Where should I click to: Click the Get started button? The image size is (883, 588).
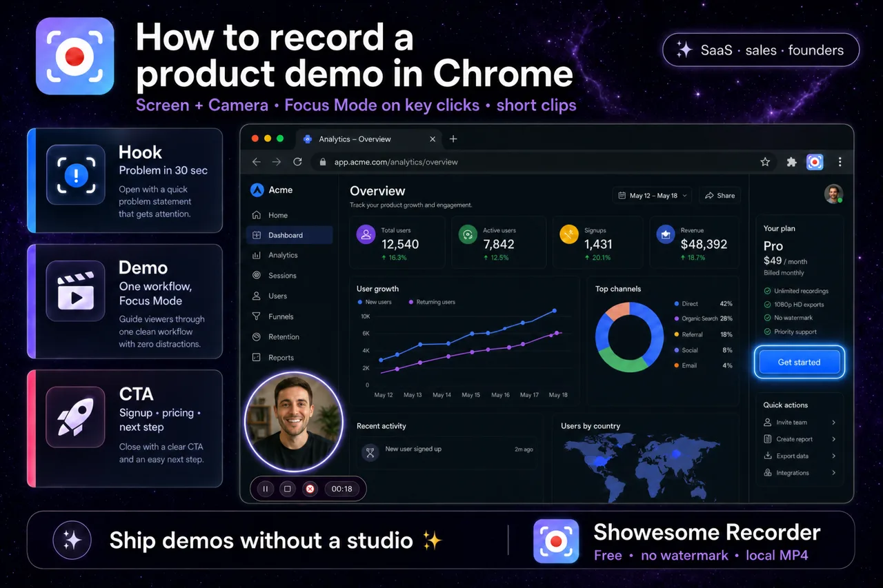click(x=799, y=362)
